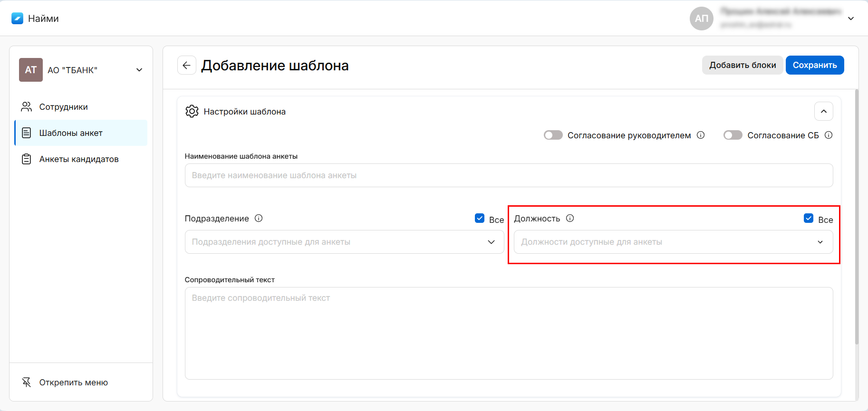Click info icon beside Согласование СБ
This screenshot has width=868, height=411.
(x=829, y=135)
